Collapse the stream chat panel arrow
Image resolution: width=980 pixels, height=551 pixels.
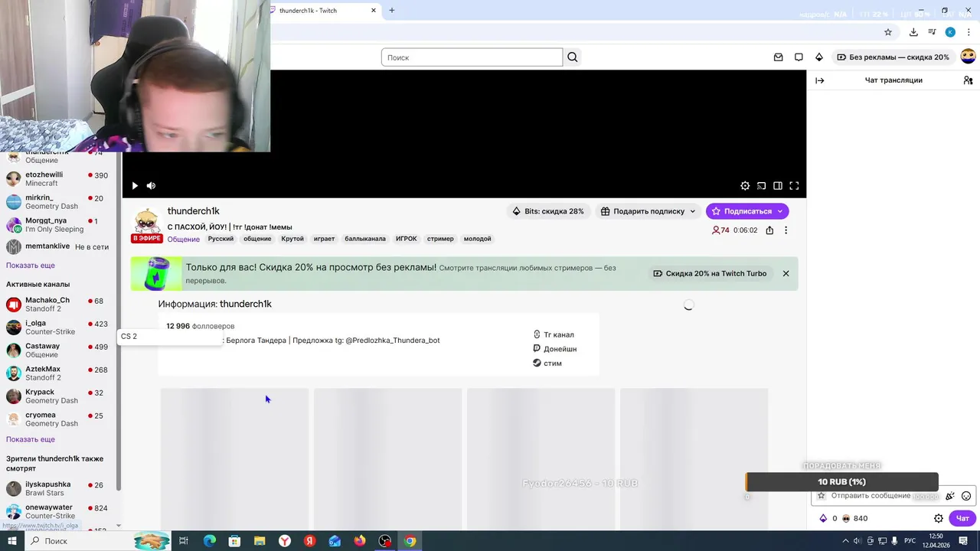pos(819,80)
